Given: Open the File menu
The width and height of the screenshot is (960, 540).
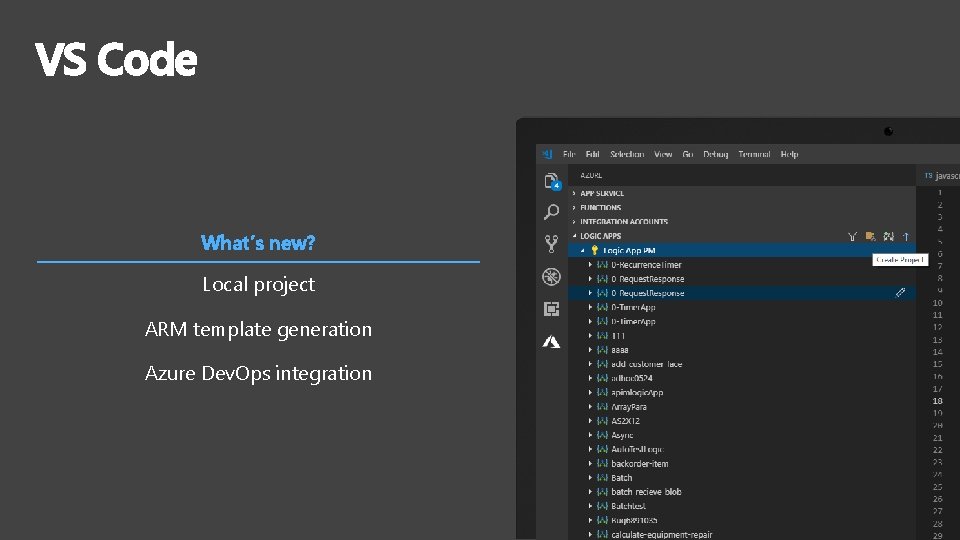Looking at the screenshot, I should tap(569, 154).
